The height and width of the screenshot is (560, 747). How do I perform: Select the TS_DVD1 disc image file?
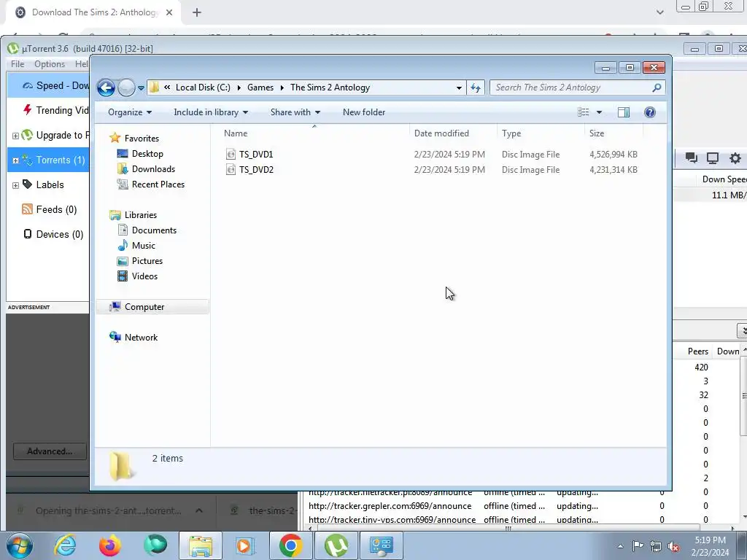pos(256,155)
